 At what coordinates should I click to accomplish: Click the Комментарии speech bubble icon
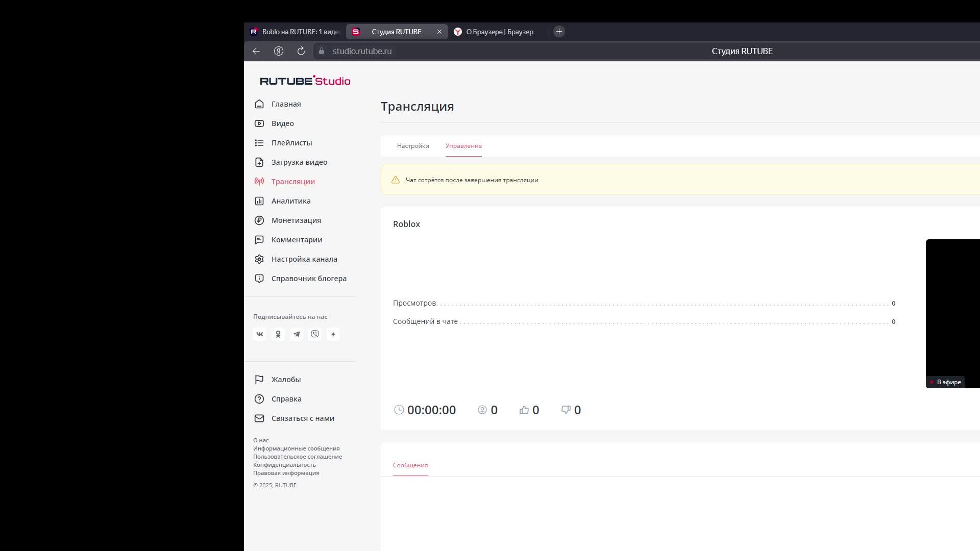259,240
